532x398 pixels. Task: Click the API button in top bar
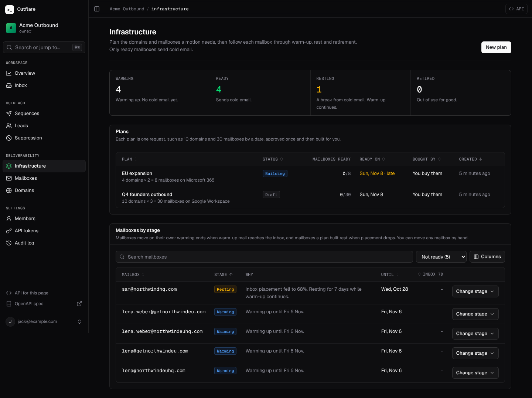coord(516,9)
